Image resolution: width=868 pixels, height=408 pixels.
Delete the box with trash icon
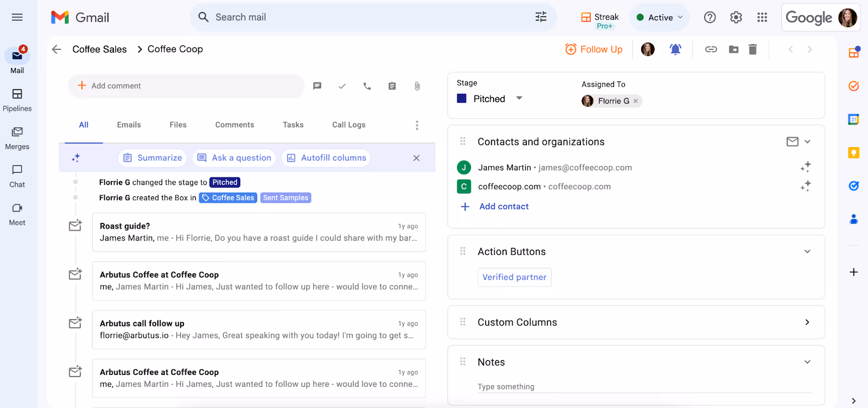(x=752, y=49)
